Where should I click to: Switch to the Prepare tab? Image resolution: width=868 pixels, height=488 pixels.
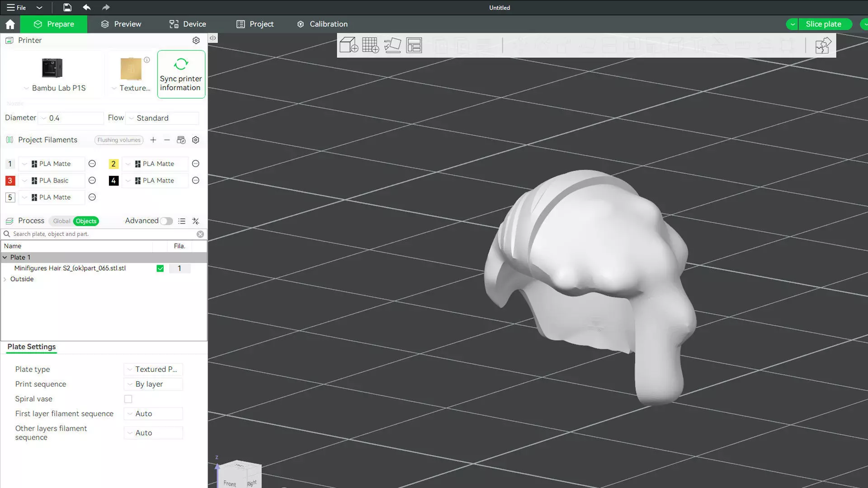[x=54, y=24]
